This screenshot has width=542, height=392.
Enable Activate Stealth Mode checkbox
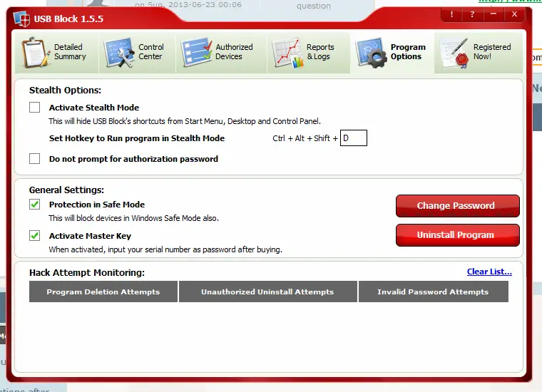34,108
